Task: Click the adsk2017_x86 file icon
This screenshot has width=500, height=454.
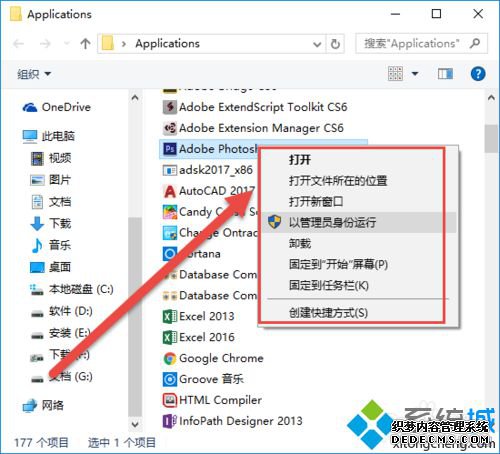Action: 170,170
